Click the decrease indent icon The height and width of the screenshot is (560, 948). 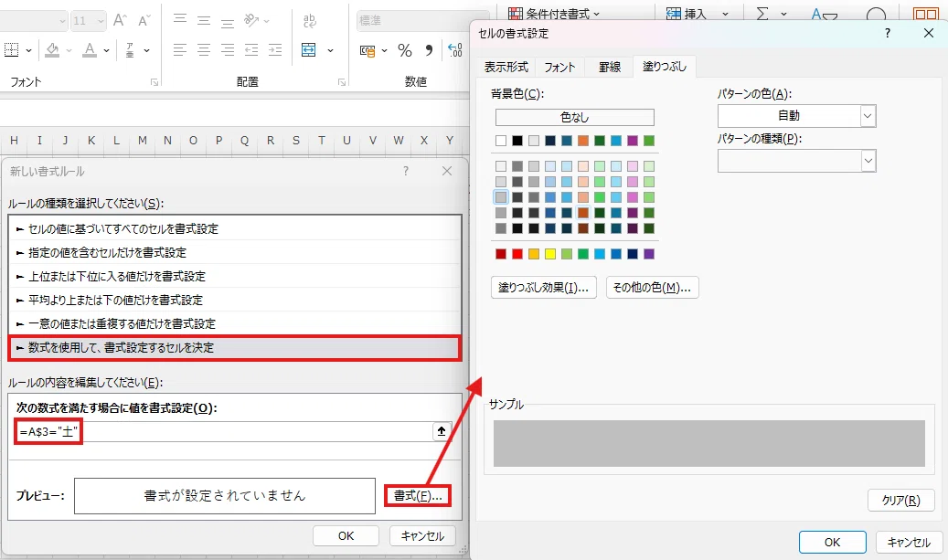pos(251,50)
